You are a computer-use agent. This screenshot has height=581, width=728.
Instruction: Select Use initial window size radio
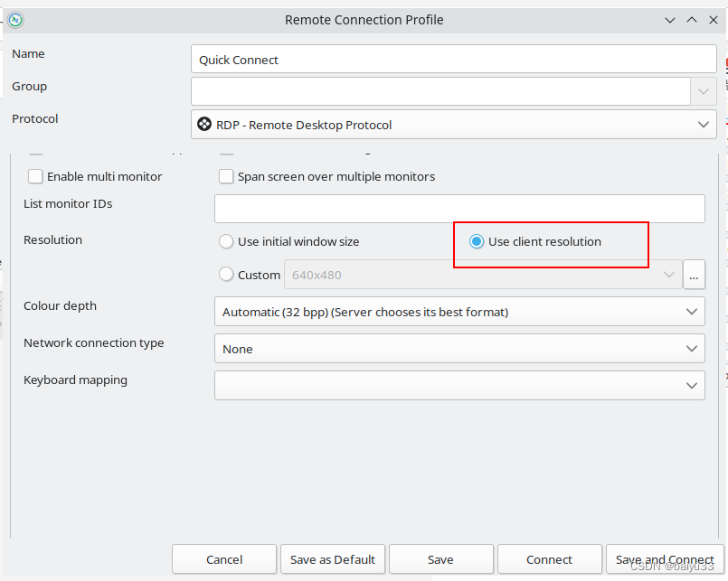tap(226, 241)
